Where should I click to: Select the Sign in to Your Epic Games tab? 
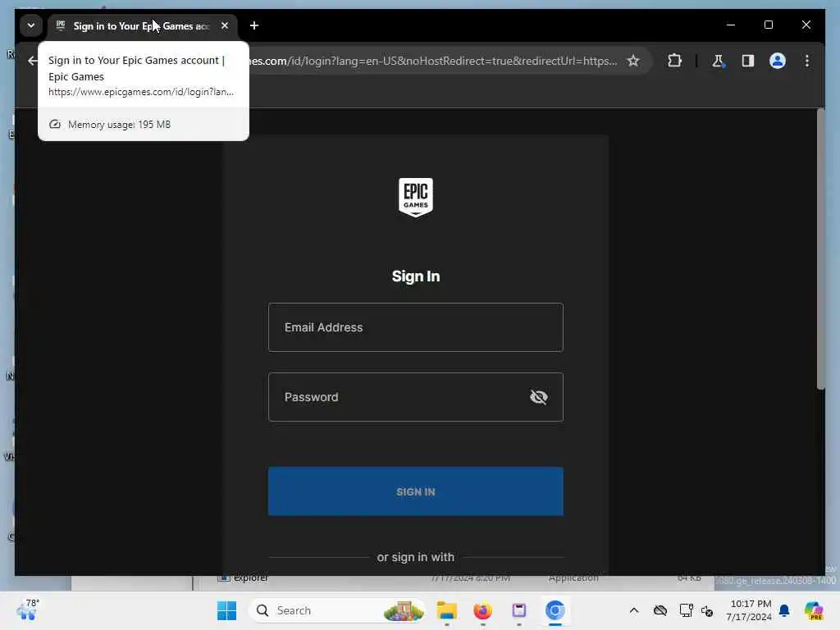143,25
